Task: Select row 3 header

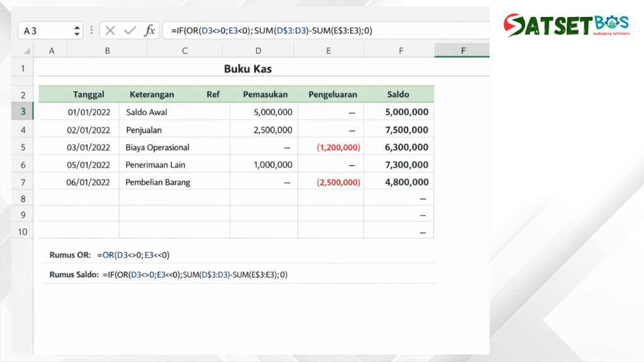Action: coord(23,112)
